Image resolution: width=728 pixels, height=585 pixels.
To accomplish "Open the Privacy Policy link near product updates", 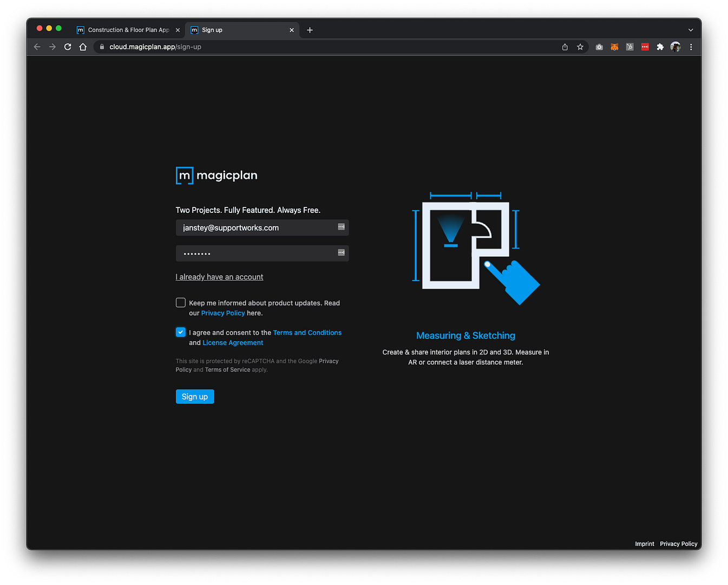I will (223, 313).
